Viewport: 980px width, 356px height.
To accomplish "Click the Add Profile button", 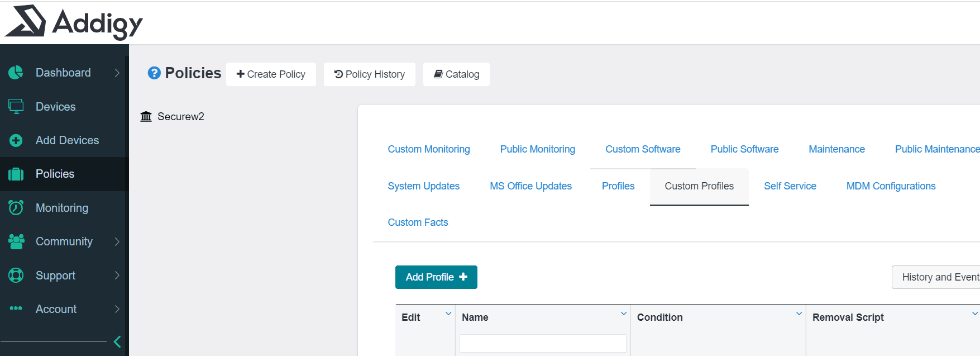I will pyautogui.click(x=436, y=277).
